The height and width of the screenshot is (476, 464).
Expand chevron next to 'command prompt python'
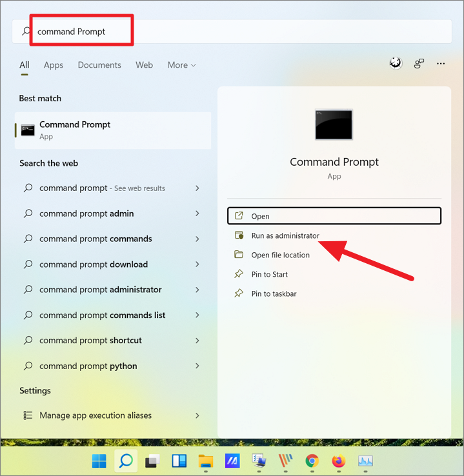(197, 366)
